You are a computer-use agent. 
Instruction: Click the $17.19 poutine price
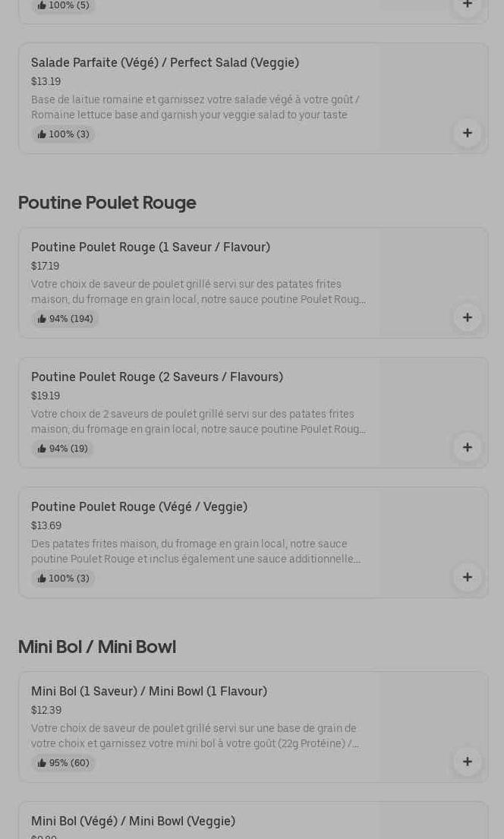(x=45, y=266)
